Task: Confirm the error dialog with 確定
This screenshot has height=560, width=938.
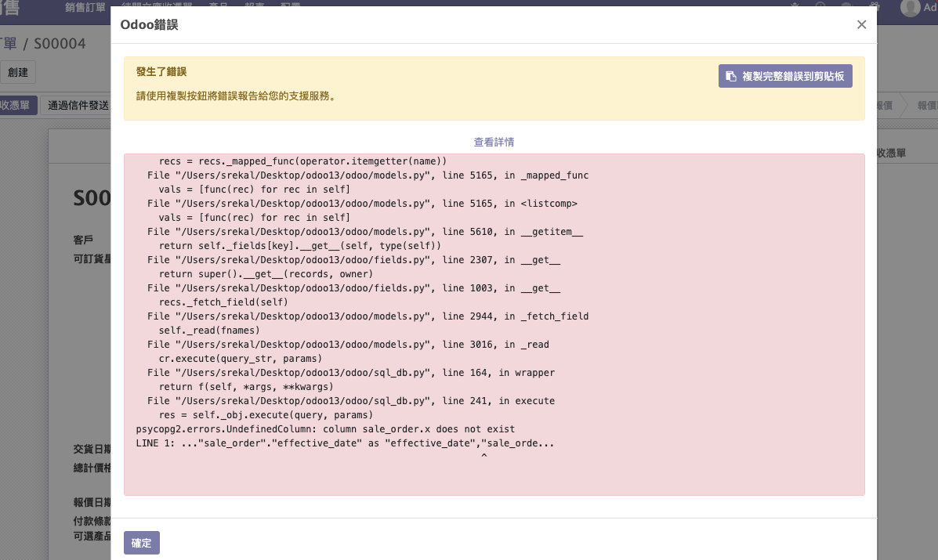Action: [x=141, y=542]
